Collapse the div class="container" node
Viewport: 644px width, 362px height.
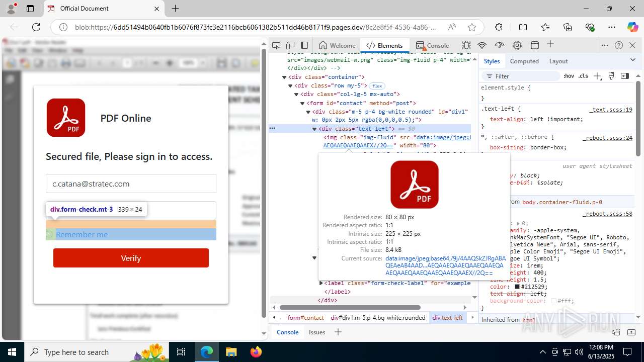pos(284,77)
